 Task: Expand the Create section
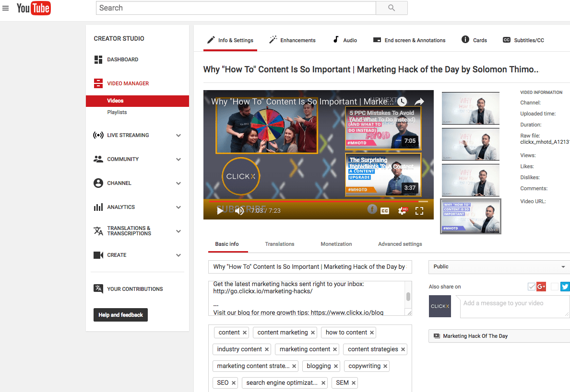coord(178,255)
